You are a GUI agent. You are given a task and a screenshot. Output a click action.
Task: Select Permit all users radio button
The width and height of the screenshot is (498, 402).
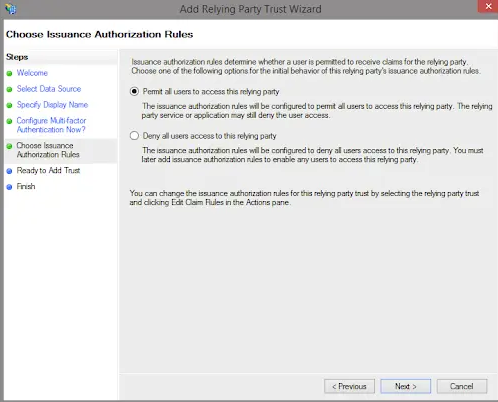[134, 91]
